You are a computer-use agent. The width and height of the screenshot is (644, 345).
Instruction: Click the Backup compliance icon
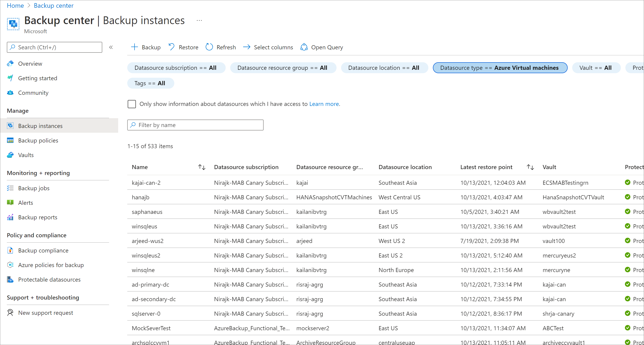point(10,250)
